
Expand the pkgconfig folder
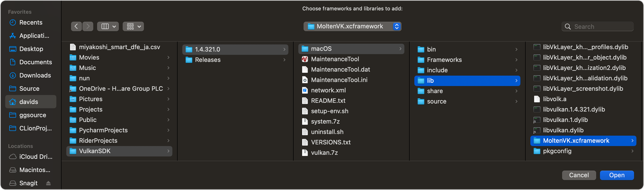(x=557, y=151)
